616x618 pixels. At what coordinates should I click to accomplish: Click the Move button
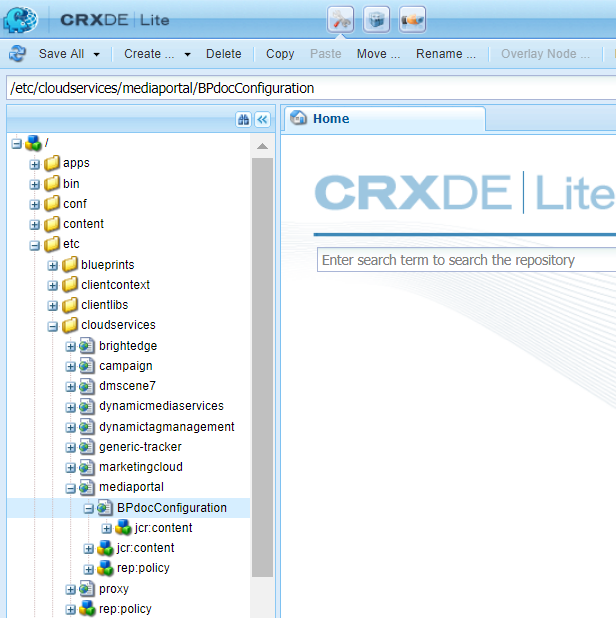click(378, 54)
